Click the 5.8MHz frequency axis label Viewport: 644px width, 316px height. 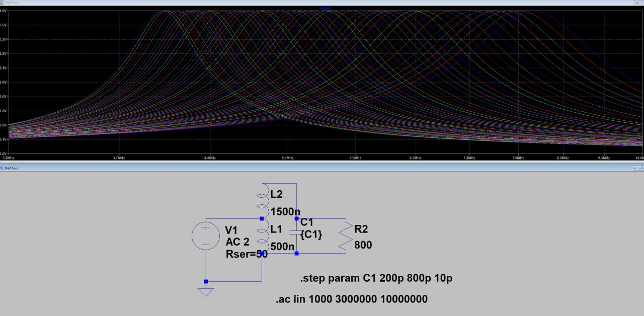pyautogui.click(x=355, y=158)
